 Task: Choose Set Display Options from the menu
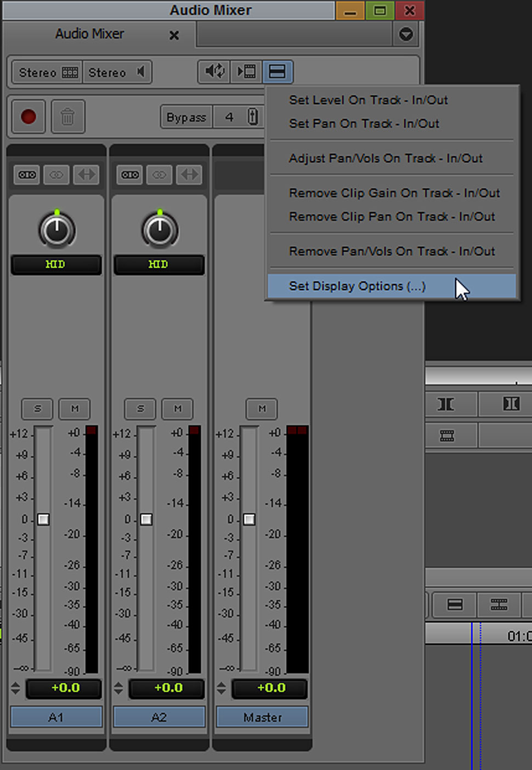(x=357, y=286)
